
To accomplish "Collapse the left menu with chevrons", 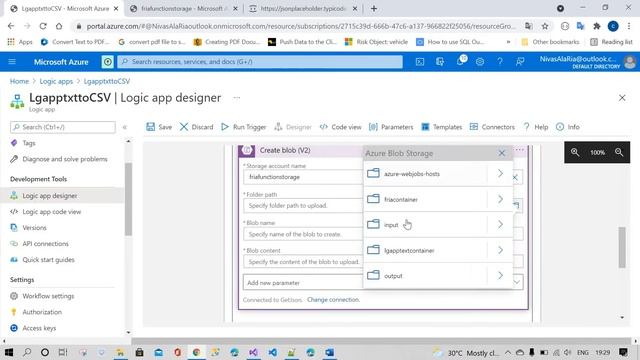I will (x=125, y=127).
